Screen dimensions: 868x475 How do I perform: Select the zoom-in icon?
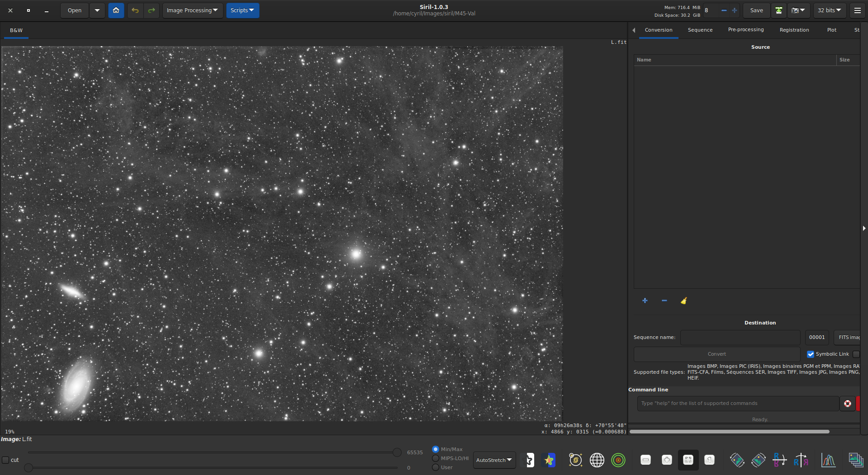point(667,460)
